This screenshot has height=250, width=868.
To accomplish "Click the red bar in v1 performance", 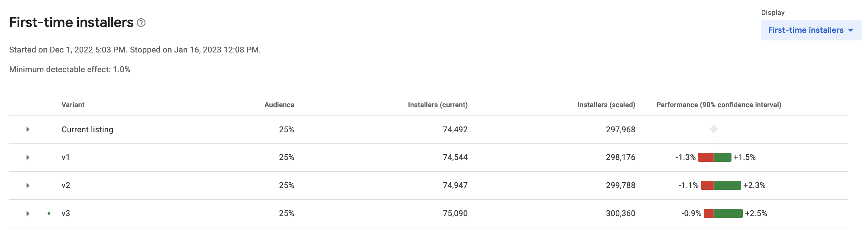I will tap(706, 157).
